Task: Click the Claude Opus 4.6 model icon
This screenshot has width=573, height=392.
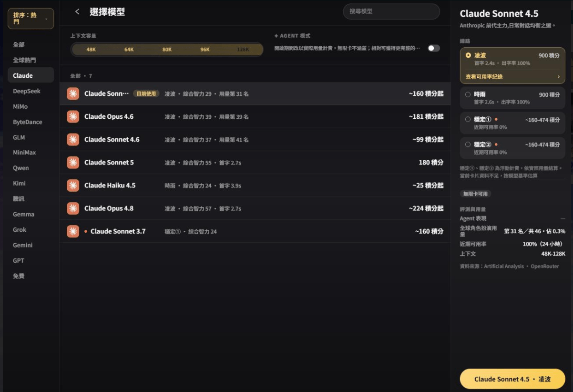Action: (x=73, y=116)
